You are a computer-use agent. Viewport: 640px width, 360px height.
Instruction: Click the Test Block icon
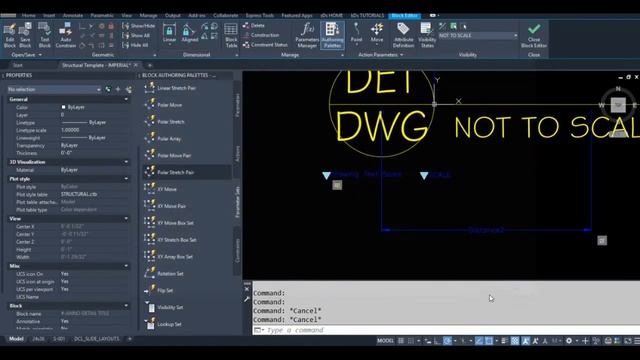(x=44, y=35)
